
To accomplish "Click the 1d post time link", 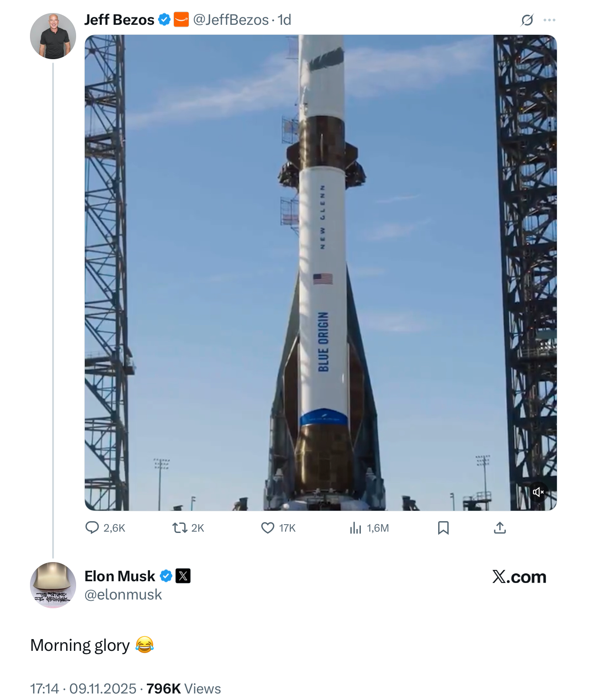I will (x=285, y=20).
